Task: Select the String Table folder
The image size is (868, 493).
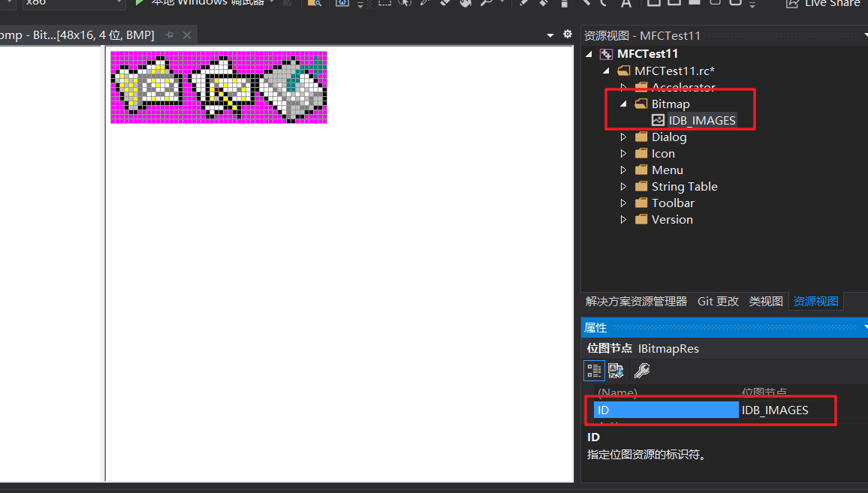Action: click(684, 187)
